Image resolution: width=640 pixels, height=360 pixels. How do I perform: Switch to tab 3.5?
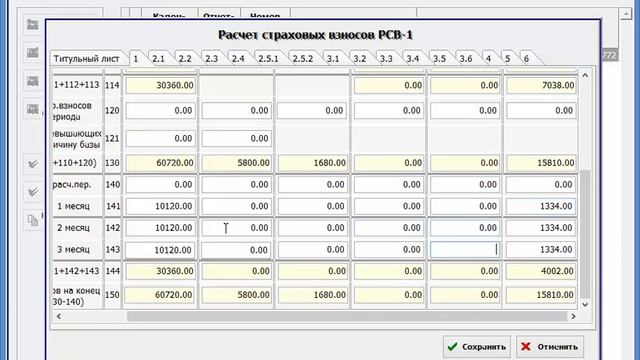click(439, 59)
